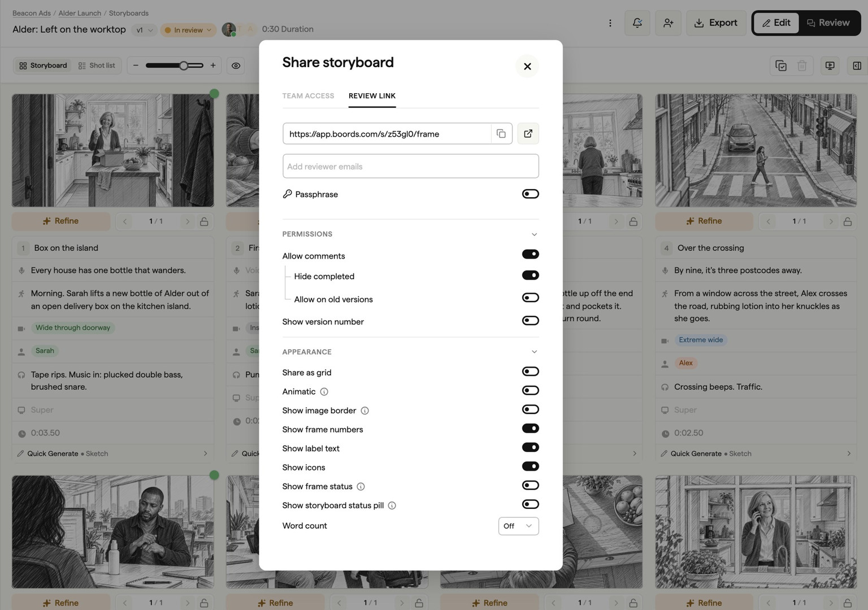
Task: Enable Allow on old versions
Action: point(530,298)
